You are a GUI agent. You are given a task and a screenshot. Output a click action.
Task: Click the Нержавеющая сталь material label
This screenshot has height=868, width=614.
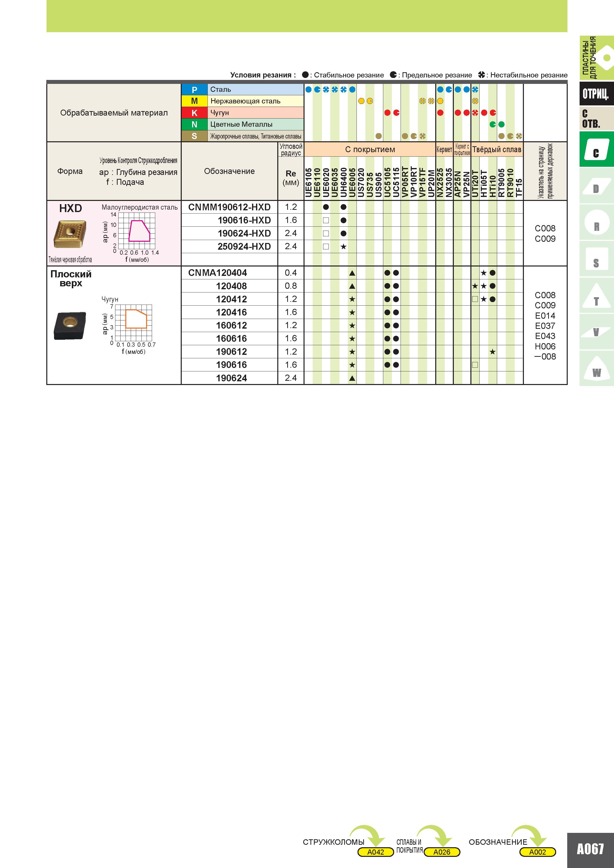click(246, 101)
